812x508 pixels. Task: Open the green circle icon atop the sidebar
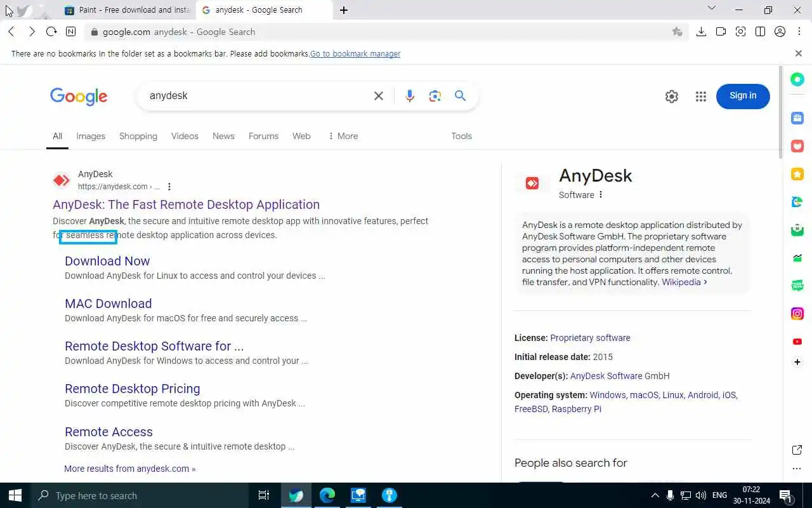pos(797,79)
